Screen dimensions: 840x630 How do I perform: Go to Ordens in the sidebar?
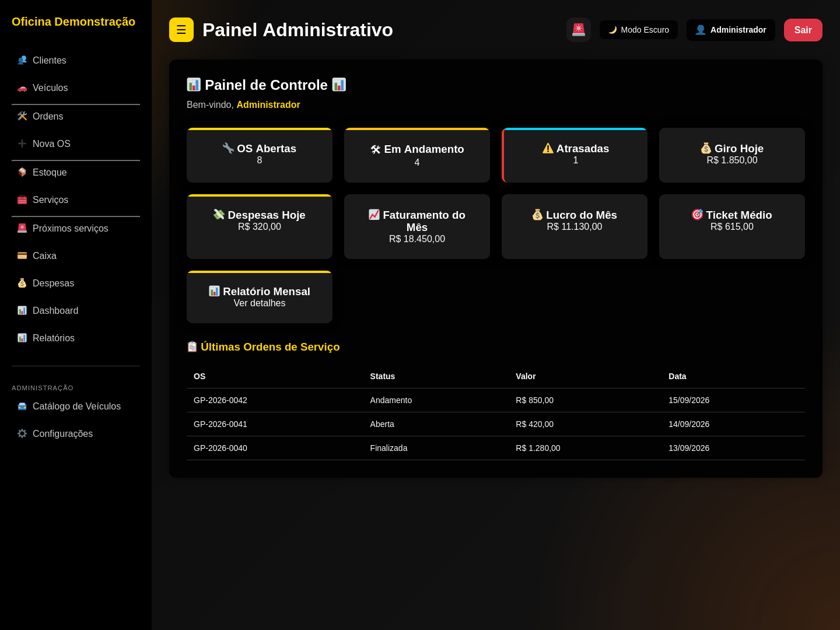(76, 117)
